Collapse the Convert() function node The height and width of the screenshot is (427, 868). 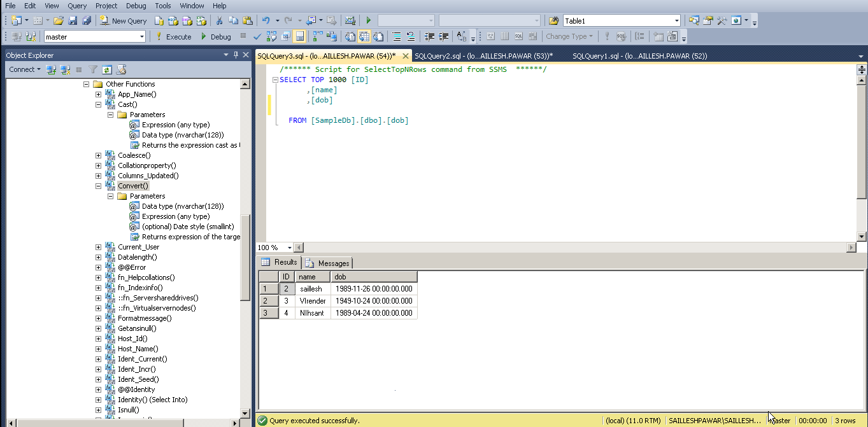(x=98, y=186)
